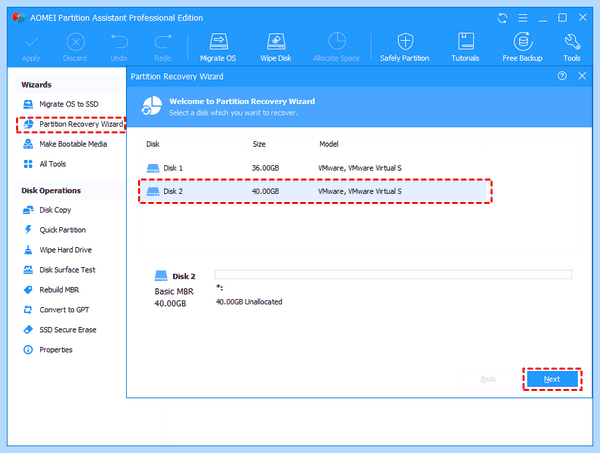Click the Size column header

point(259,144)
